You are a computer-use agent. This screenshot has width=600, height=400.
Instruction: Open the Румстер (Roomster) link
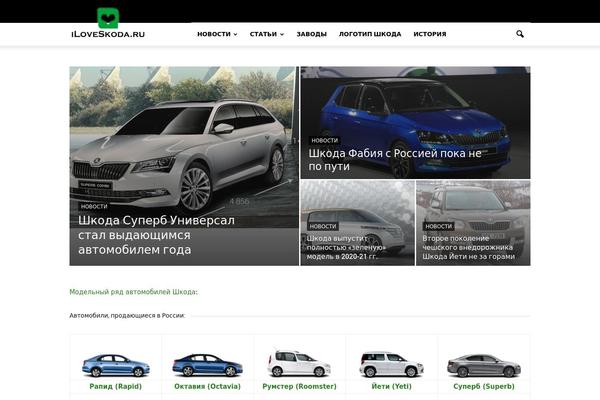[x=299, y=386]
